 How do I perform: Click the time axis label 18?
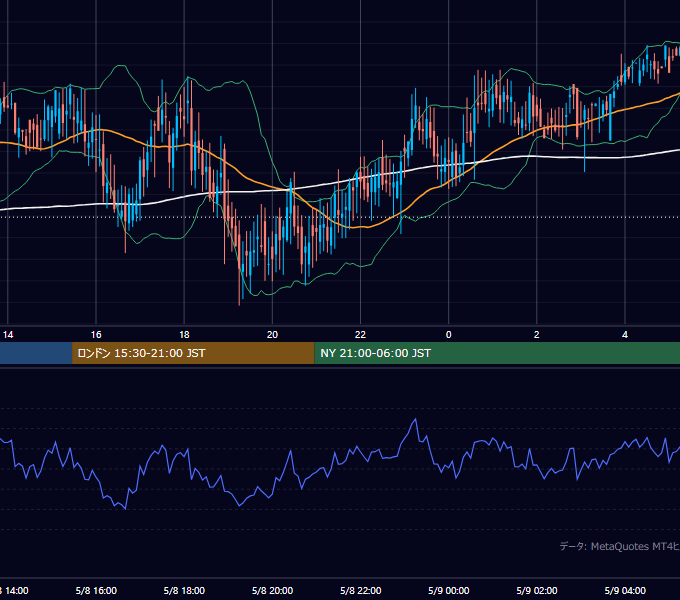(x=184, y=335)
